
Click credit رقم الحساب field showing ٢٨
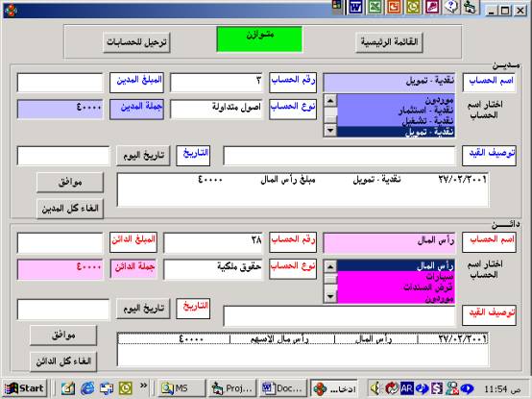pos(213,243)
